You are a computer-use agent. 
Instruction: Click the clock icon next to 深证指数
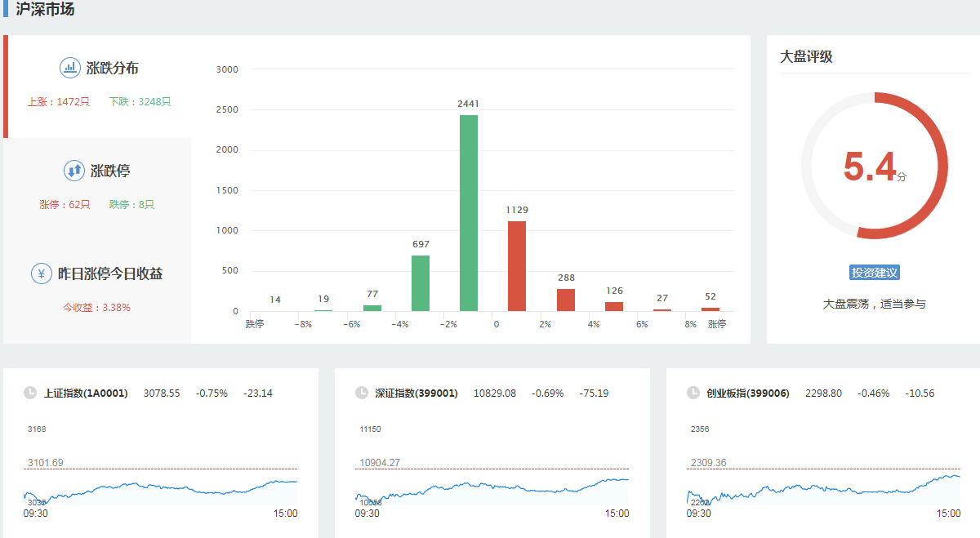[x=362, y=393]
